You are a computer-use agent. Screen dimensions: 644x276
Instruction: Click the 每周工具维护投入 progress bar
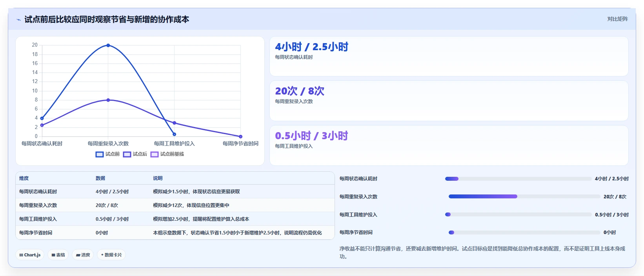coord(518,214)
